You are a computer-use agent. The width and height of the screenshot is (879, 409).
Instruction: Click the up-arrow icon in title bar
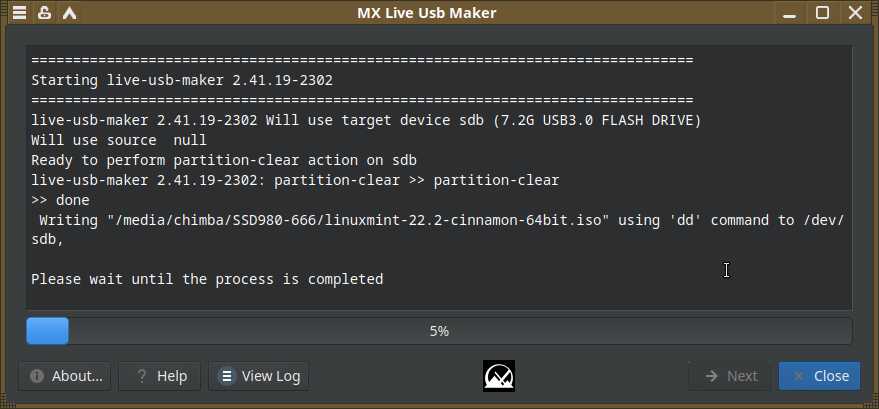point(69,13)
